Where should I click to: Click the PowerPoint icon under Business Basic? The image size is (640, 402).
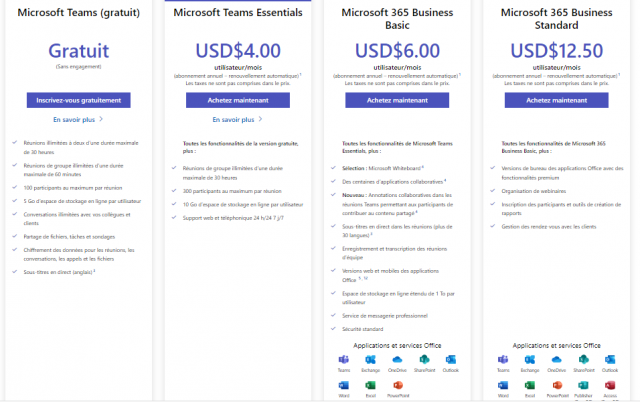[x=398, y=385]
